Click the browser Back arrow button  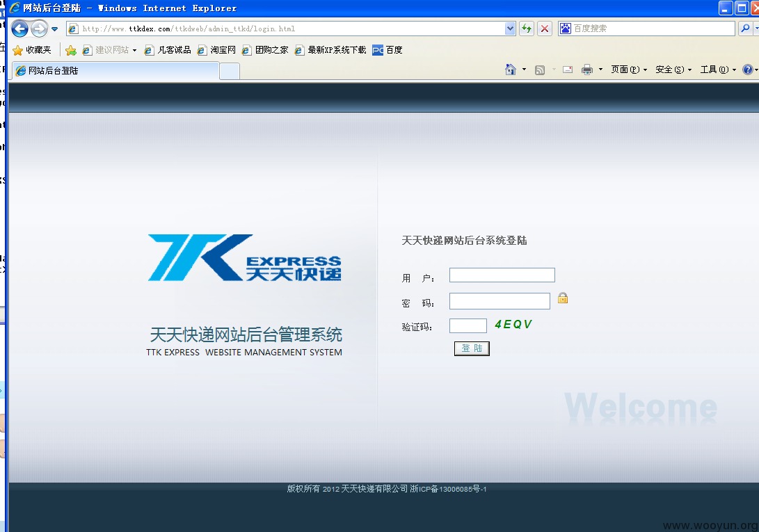point(19,29)
